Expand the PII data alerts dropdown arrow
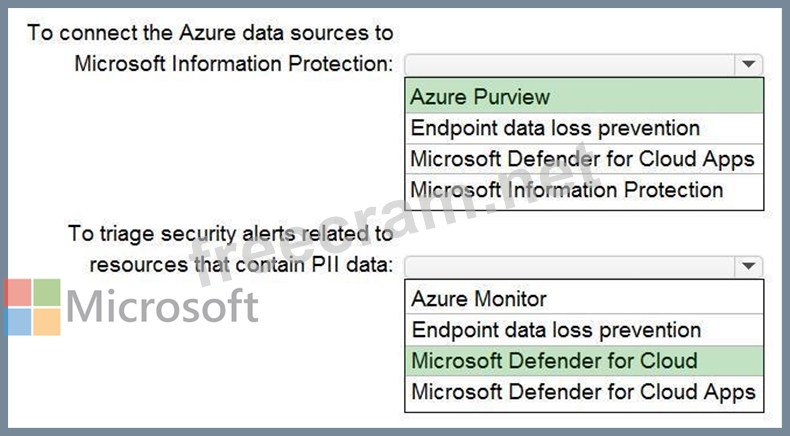The image size is (790, 436). point(749,266)
